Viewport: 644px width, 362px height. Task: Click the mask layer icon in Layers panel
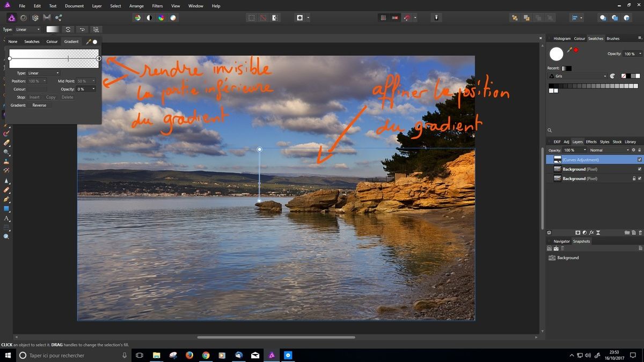point(578,232)
